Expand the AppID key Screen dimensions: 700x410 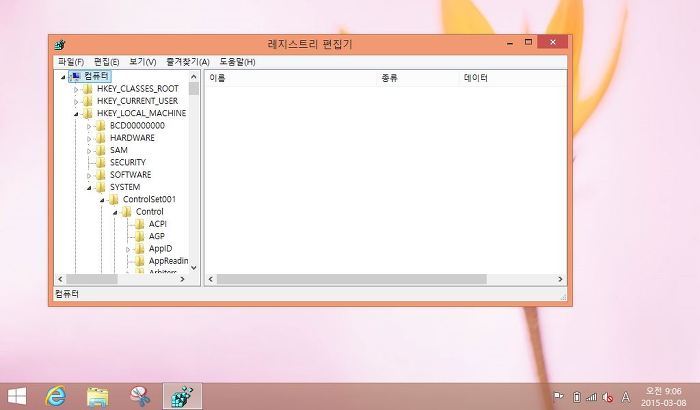pyautogui.click(x=128, y=249)
